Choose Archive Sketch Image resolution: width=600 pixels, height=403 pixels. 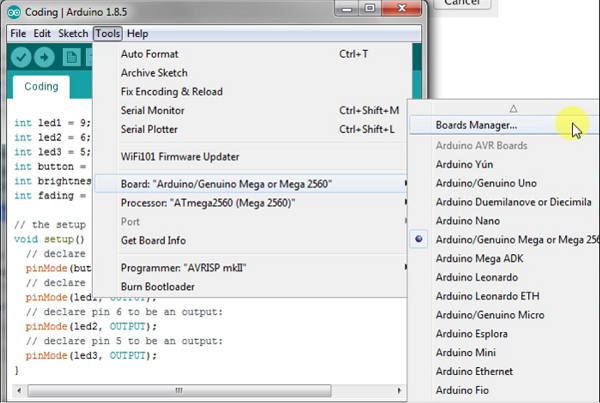point(251,73)
